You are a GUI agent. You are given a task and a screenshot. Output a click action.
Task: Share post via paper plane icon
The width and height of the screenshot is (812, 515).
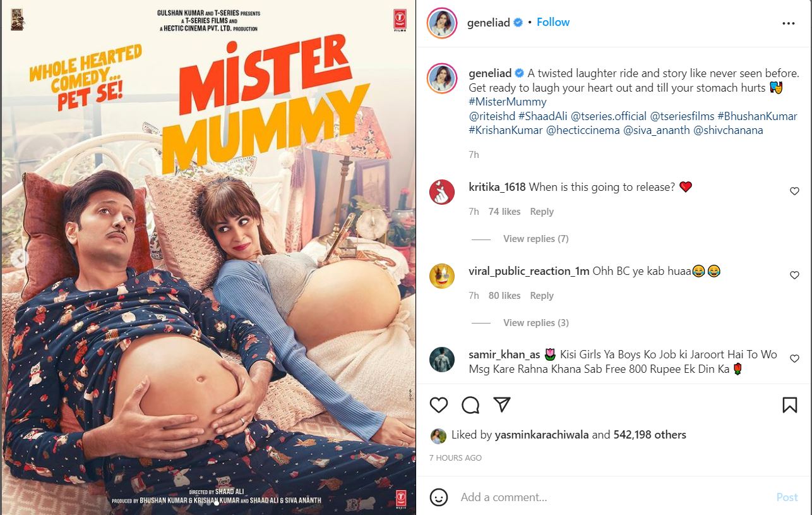pos(502,404)
